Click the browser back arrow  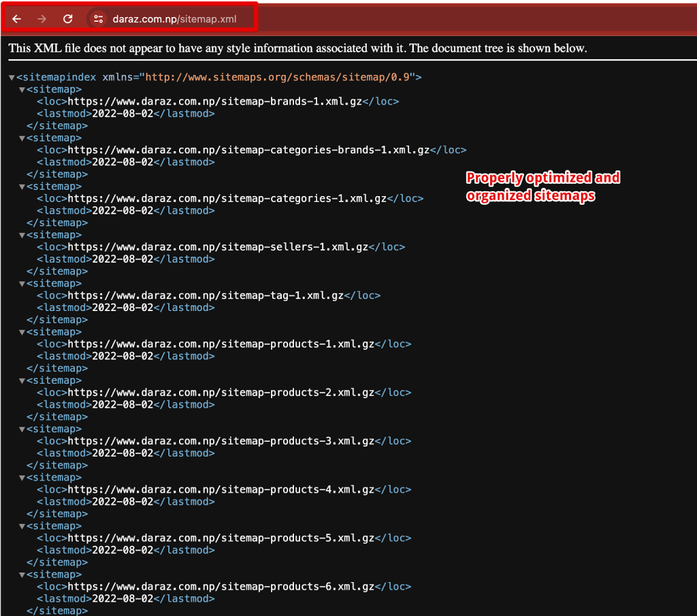point(17,19)
